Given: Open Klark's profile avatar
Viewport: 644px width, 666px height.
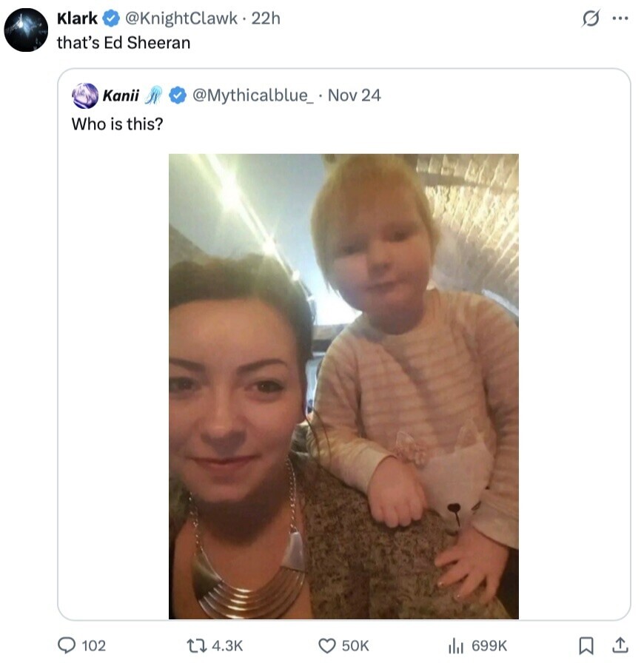Looking at the screenshot, I should pyautogui.click(x=26, y=30).
